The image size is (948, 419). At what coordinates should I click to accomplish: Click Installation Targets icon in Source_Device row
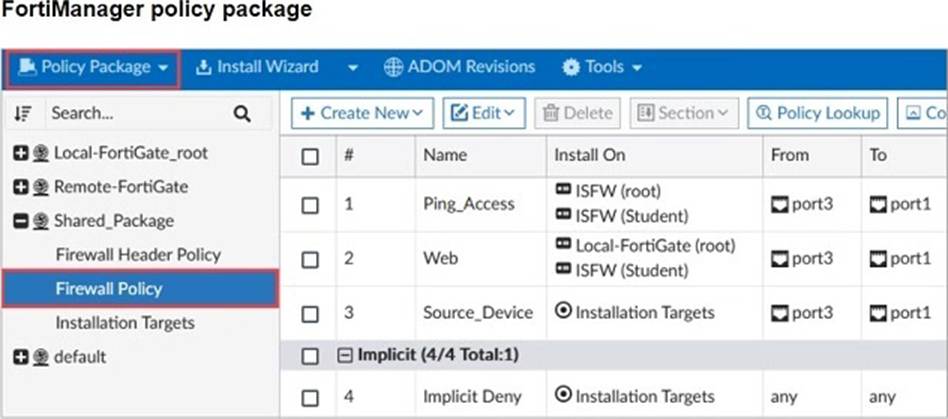click(563, 311)
